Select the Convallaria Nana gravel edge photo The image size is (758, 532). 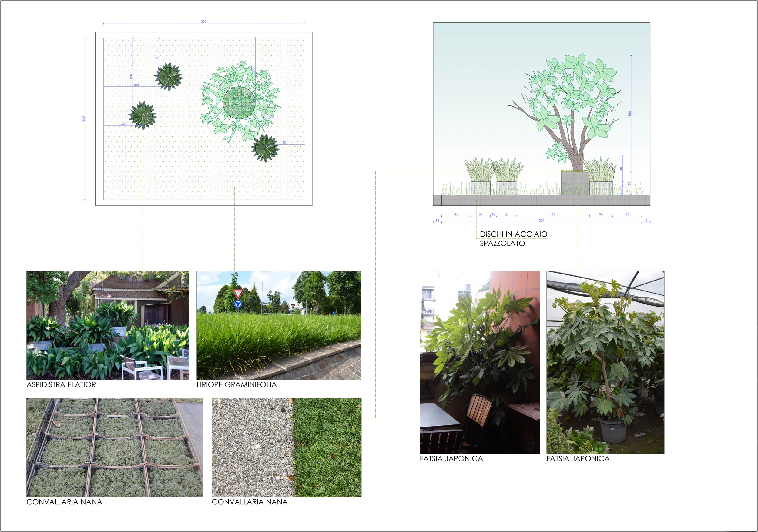[x=287, y=447]
